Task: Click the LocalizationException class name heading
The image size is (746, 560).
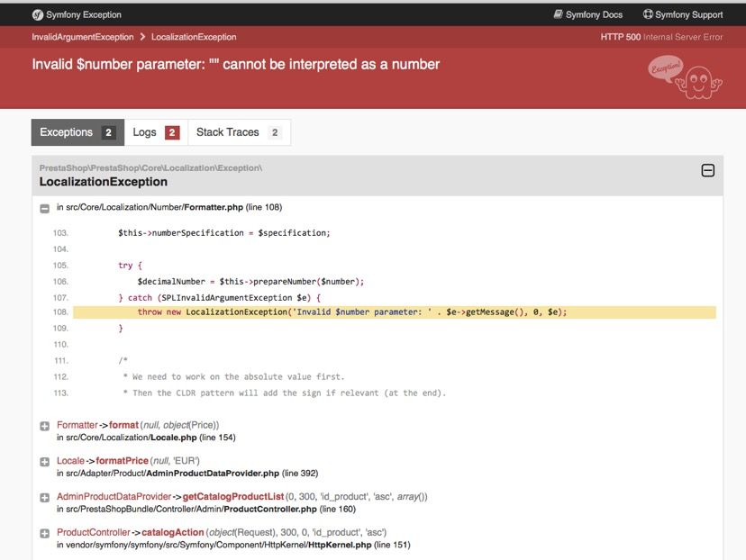Action: click(104, 182)
